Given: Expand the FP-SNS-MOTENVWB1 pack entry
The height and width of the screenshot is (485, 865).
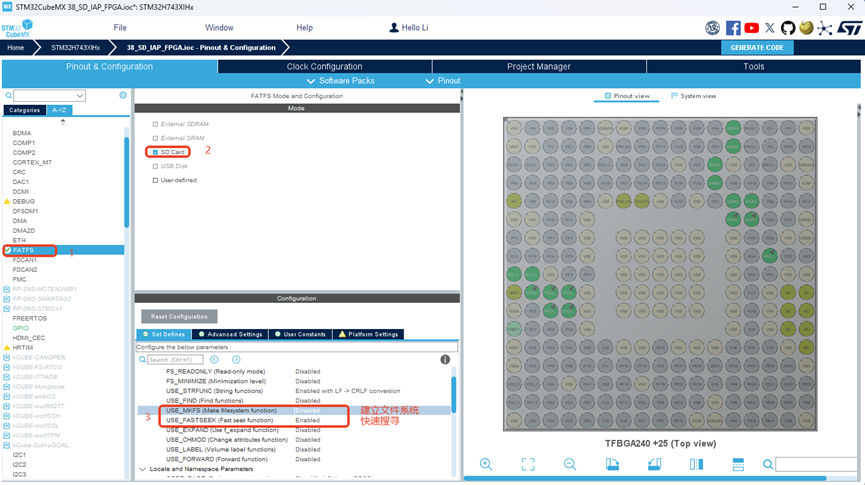Looking at the screenshot, I should [7, 289].
